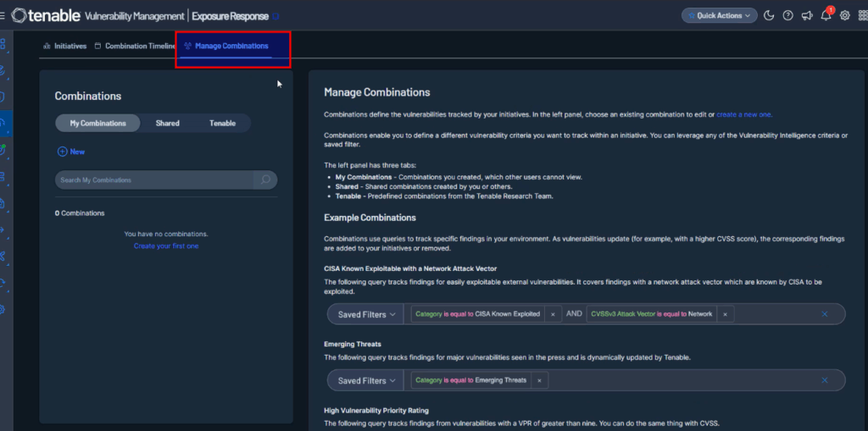Open the workspace apps grid icon

click(860, 15)
